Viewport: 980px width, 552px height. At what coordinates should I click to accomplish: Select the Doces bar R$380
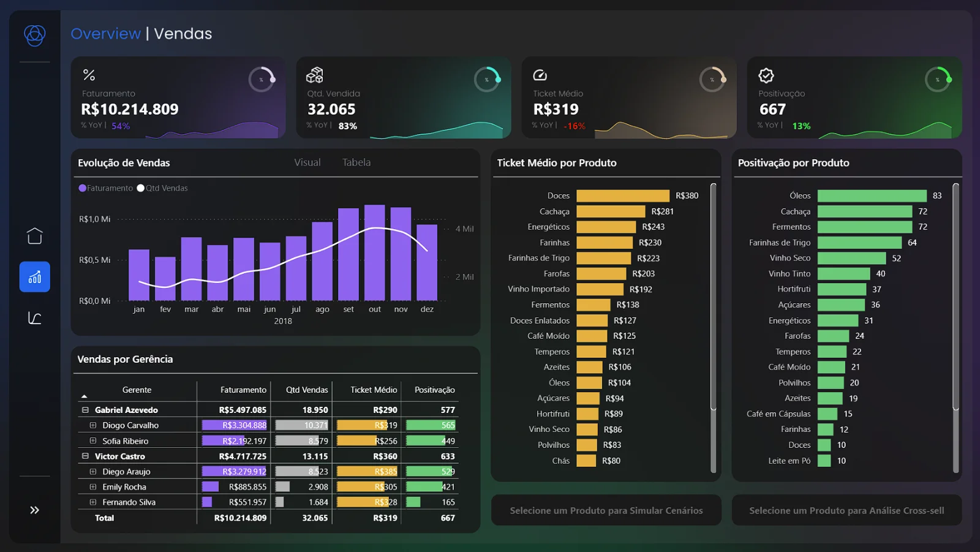coord(623,195)
